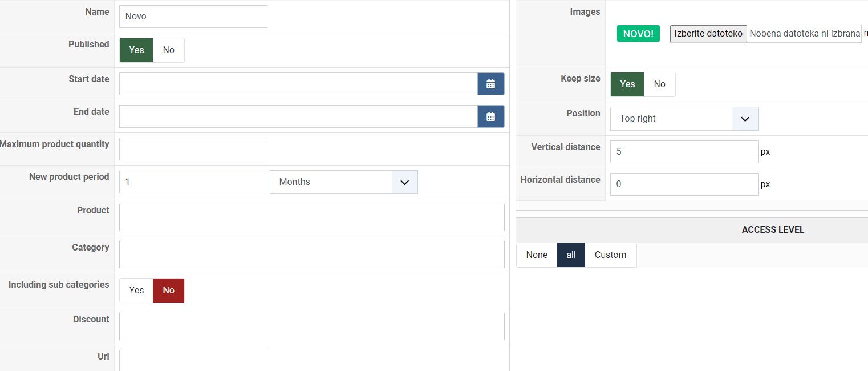
Task: Open the Months period unit dropdown
Action: [343, 182]
